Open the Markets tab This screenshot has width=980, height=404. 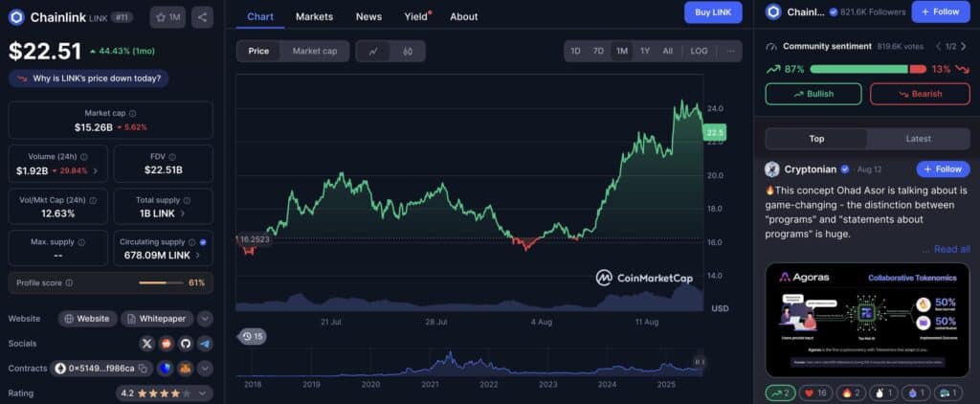pos(314,17)
